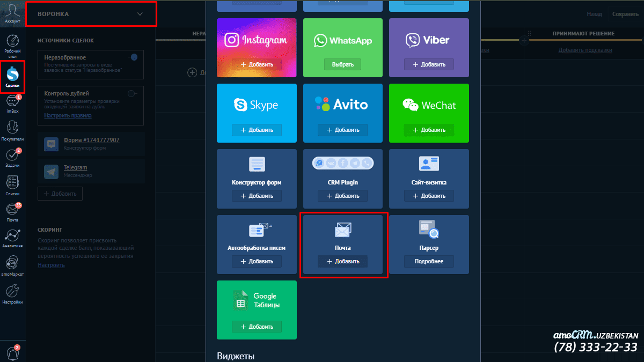Click plus icon beside ПРИНИМАЮТ РЕШЕНИЕ stage

[x=524, y=40]
